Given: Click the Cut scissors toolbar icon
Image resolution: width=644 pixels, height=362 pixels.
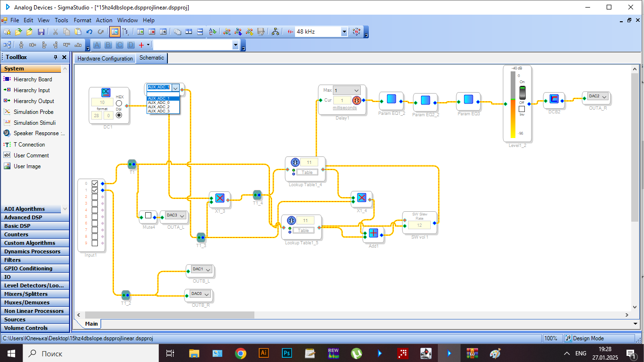Looking at the screenshot, I should click(x=55, y=32).
